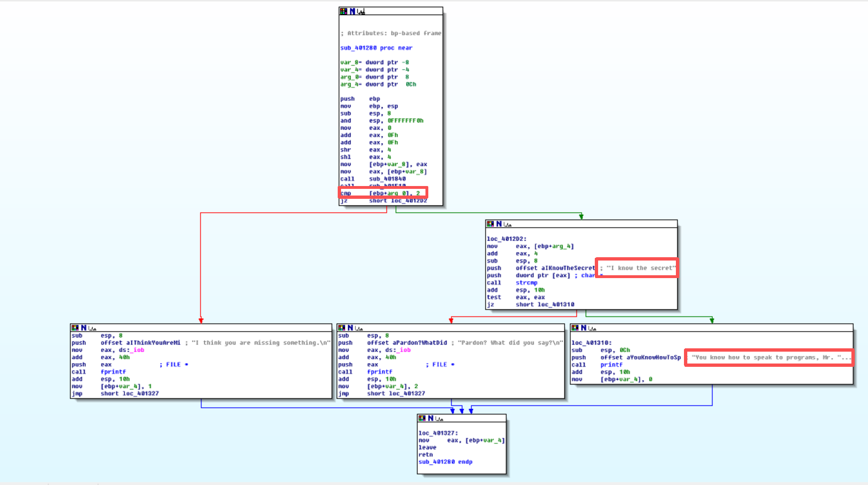Image resolution: width=868 pixels, height=485 pixels.
Task: Click the color icon on the loc_401310 node
Action: pos(575,328)
